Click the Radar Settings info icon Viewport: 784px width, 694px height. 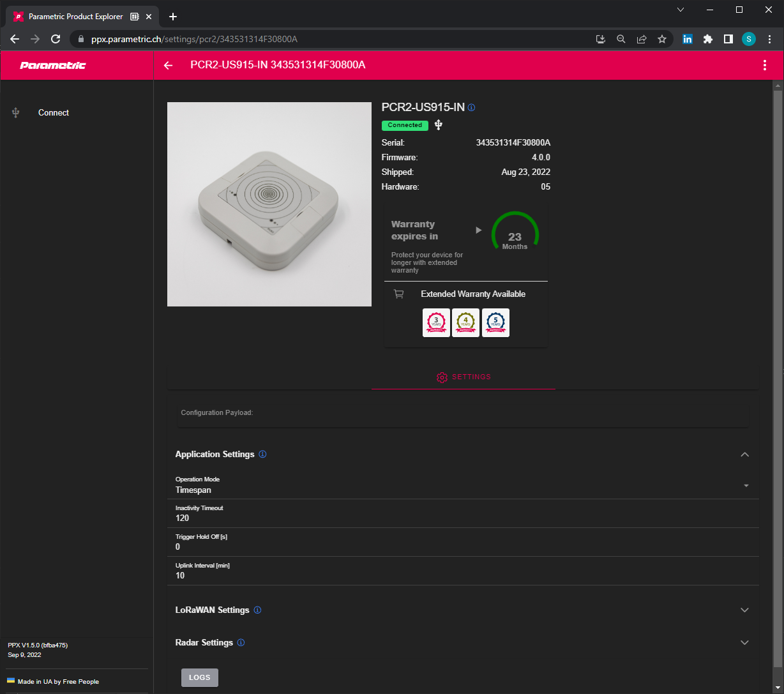[241, 643]
